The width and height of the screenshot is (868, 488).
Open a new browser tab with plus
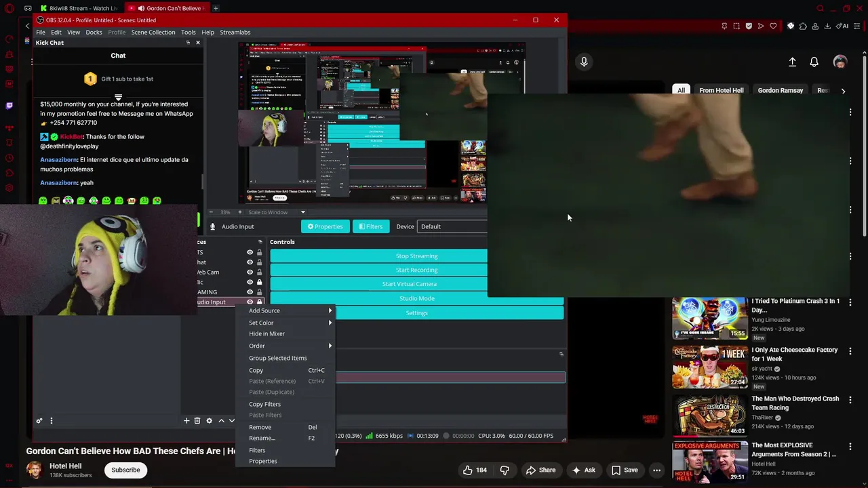tap(216, 8)
